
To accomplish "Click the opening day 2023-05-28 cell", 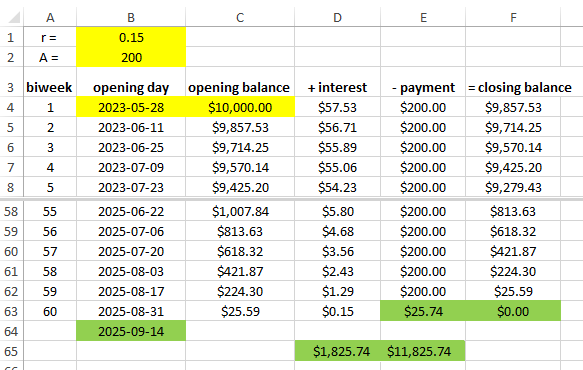I will coord(131,107).
